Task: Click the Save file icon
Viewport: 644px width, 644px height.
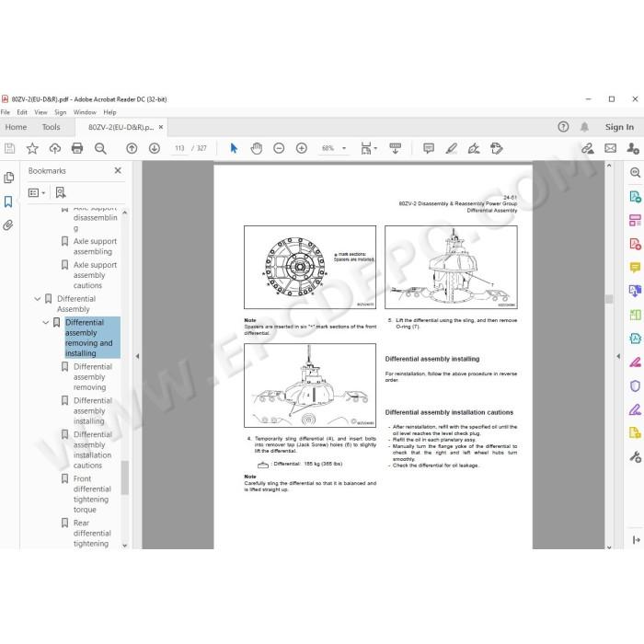Action: tap(9, 148)
